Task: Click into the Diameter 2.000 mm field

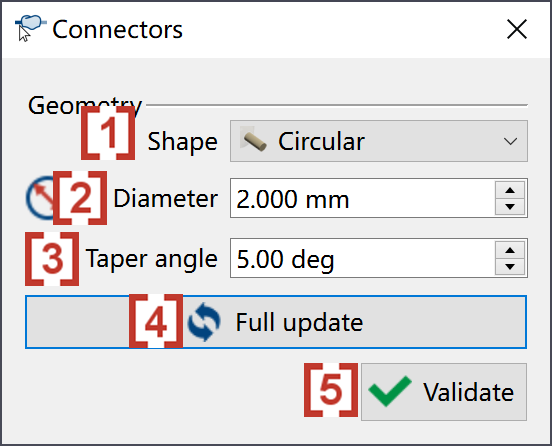Action: [363, 198]
